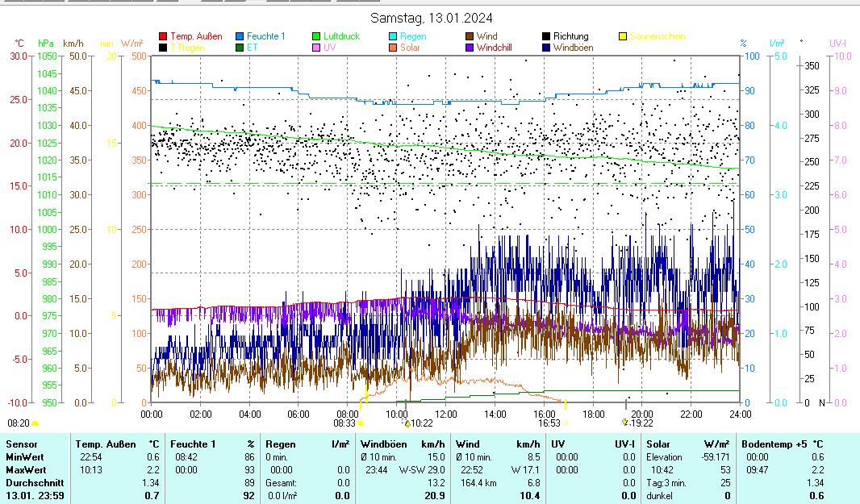860x504 pixels.
Task: Click the dark blue Windböen legend swatch
Action: (546, 48)
